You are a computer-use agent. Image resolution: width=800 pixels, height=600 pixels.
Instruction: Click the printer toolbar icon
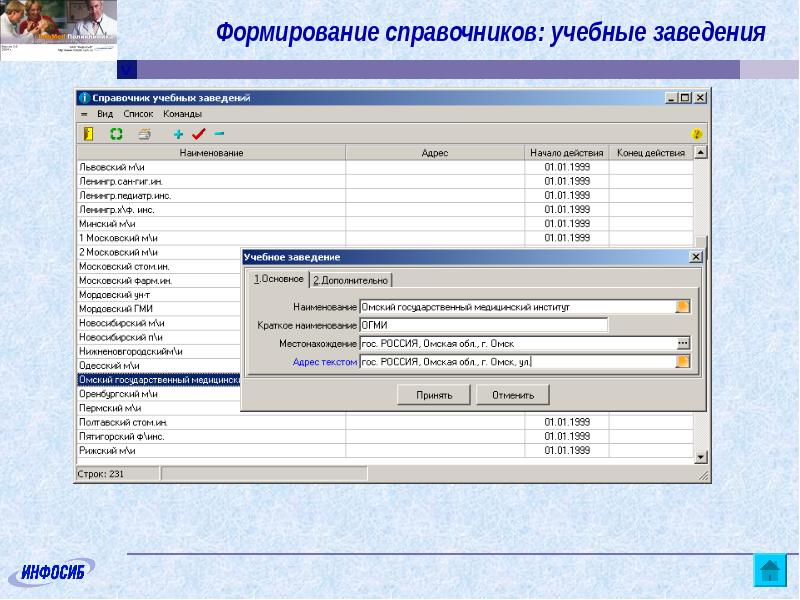coord(144,133)
